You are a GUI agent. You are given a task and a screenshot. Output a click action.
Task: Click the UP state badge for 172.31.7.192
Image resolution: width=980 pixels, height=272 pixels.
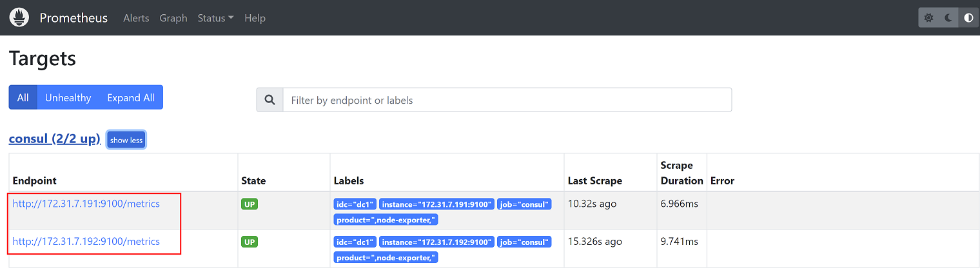249,242
